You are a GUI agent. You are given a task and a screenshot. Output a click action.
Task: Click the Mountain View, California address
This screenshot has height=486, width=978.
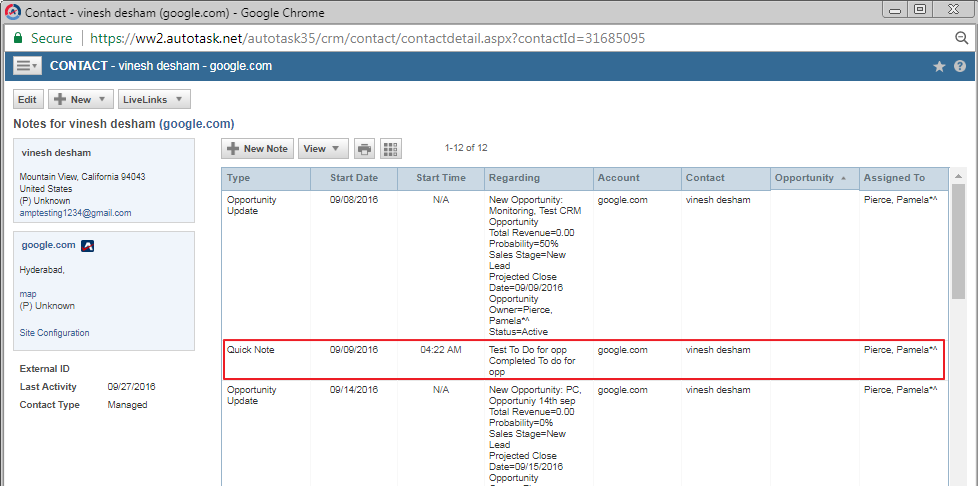[82, 177]
